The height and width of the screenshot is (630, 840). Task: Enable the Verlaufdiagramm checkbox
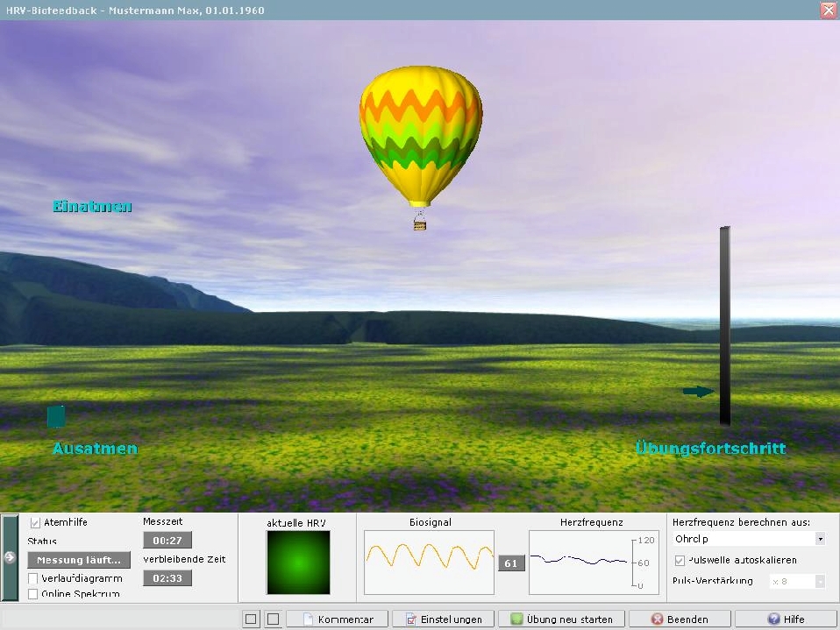tap(33, 578)
